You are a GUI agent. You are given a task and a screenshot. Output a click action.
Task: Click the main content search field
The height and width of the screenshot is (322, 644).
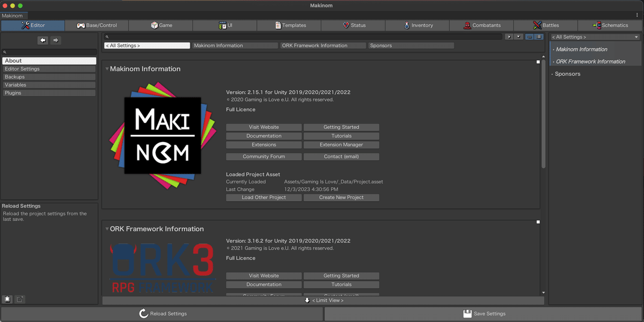click(303, 36)
